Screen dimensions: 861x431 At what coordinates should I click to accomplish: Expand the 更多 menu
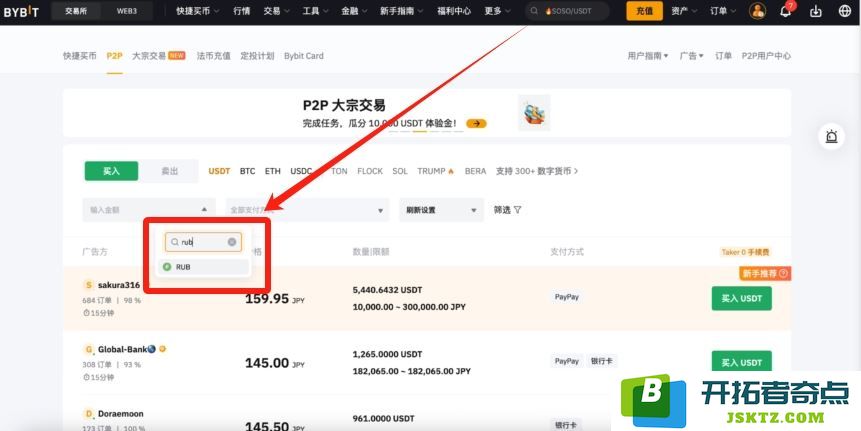(x=497, y=11)
